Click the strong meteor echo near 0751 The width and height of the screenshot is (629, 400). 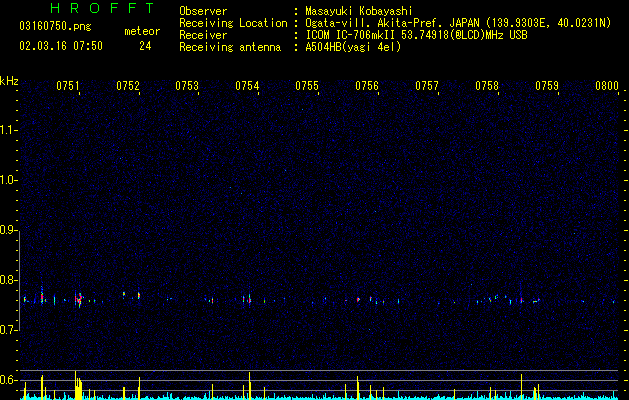[x=79, y=299]
